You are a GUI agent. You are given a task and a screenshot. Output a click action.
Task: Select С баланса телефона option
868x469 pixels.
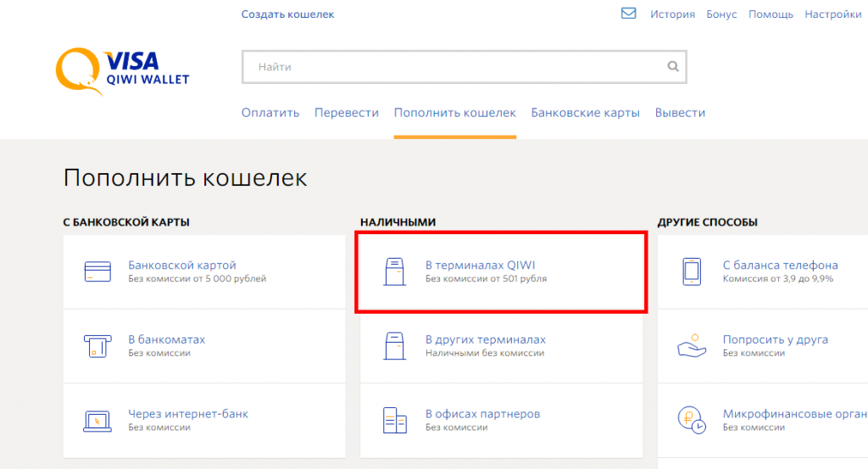[763, 272]
